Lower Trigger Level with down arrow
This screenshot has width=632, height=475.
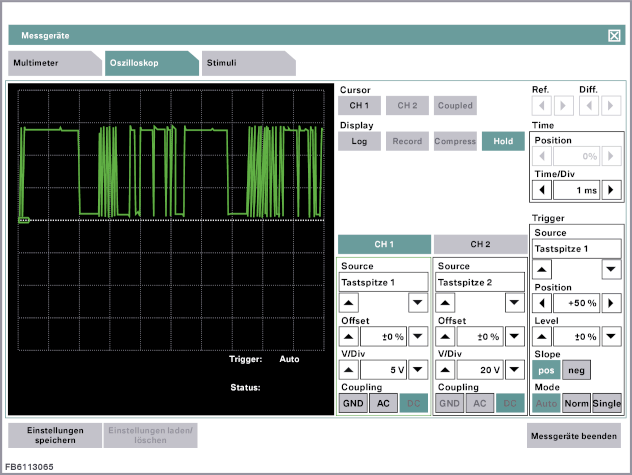pyautogui.click(x=611, y=337)
